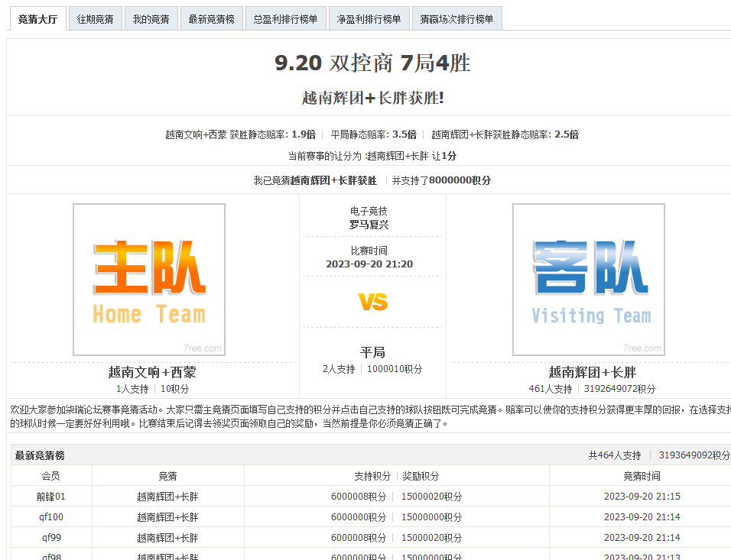Image resolution: width=731 pixels, height=560 pixels.
Task: Click the Home Team logo image
Action: [x=148, y=280]
